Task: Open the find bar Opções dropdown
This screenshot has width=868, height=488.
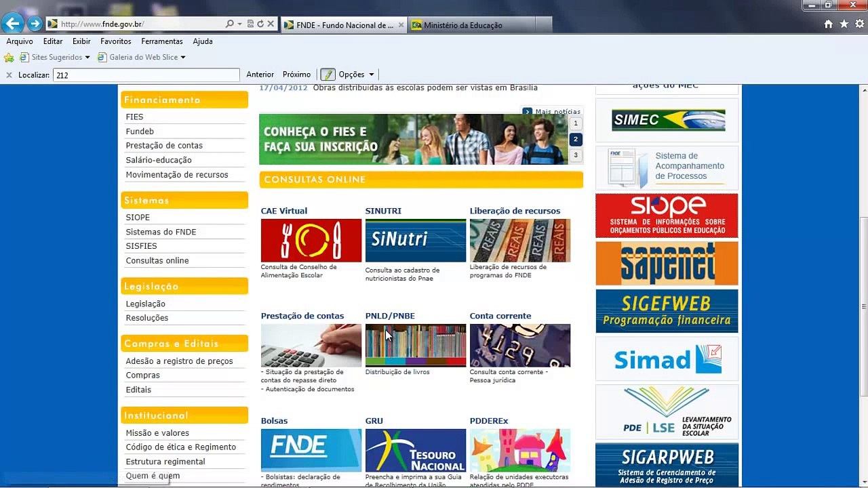Action: (x=356, y=75)
